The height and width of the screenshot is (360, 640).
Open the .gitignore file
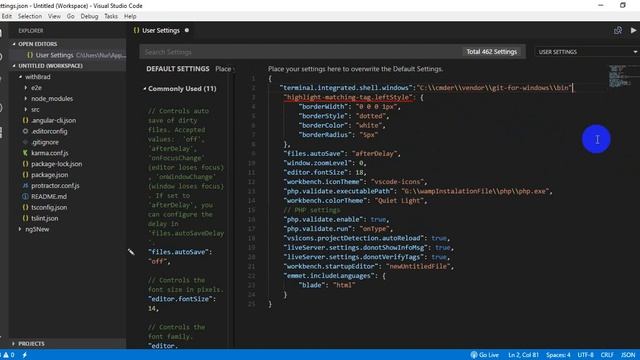(45, 142)
